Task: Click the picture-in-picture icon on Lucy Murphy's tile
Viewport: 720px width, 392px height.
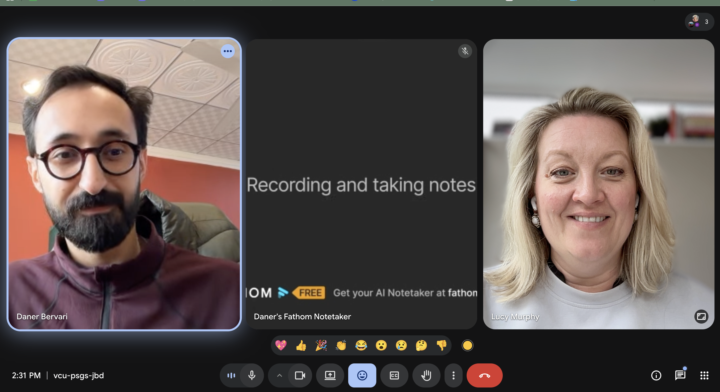Action: click(x=701, y=316)
